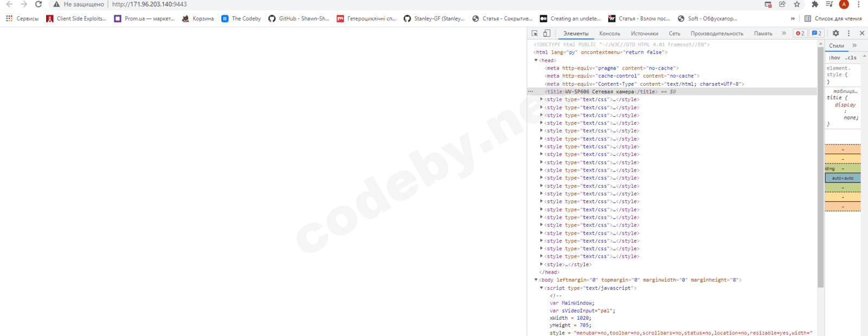
Task: Click the 'display' property in title rule
Action: pyautogui.click(x=845, y=105)
